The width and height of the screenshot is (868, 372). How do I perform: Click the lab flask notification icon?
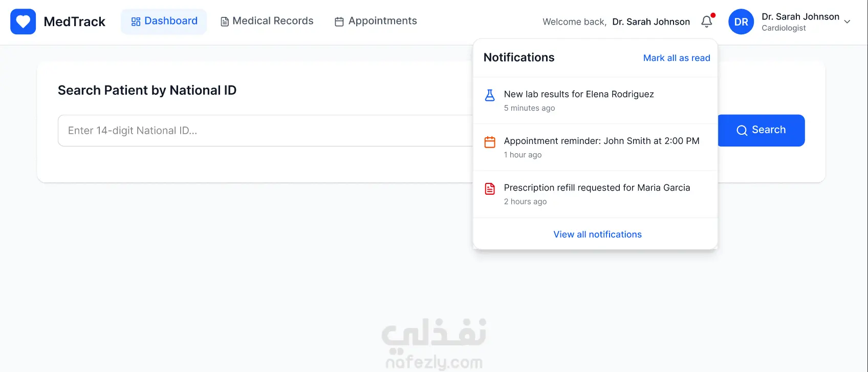point(490,95)
